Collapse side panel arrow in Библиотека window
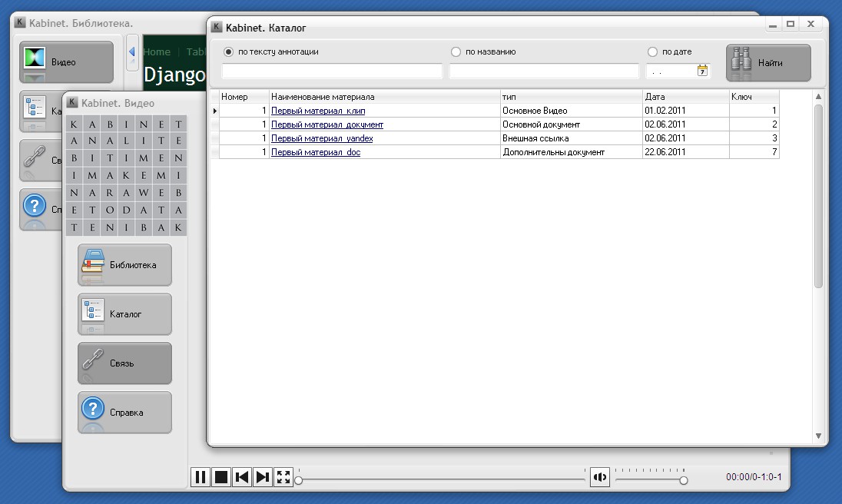Screen dimensions: 842x504 [132, 52]
